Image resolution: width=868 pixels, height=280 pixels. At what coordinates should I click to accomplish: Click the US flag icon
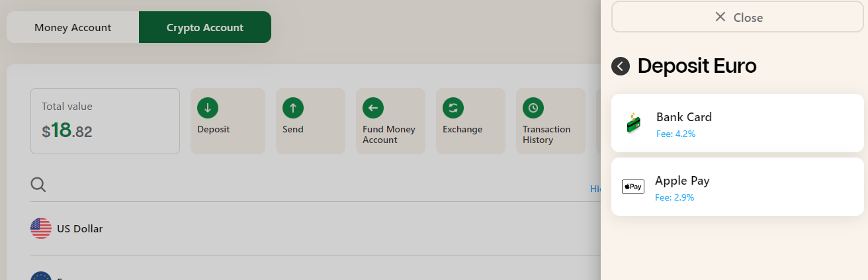pyautogui.click(x=41, y=228)
